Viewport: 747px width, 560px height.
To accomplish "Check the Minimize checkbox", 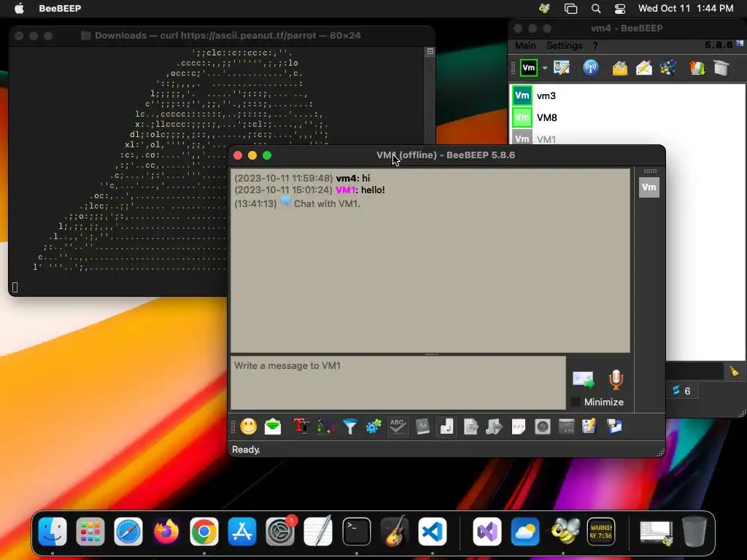I will tap(576, 402).
